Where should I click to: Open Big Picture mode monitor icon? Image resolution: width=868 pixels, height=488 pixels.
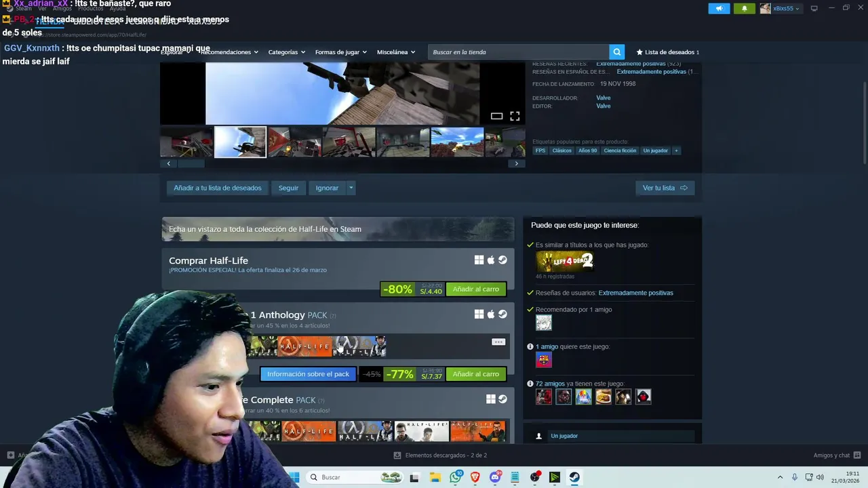(x=814, y=8)
